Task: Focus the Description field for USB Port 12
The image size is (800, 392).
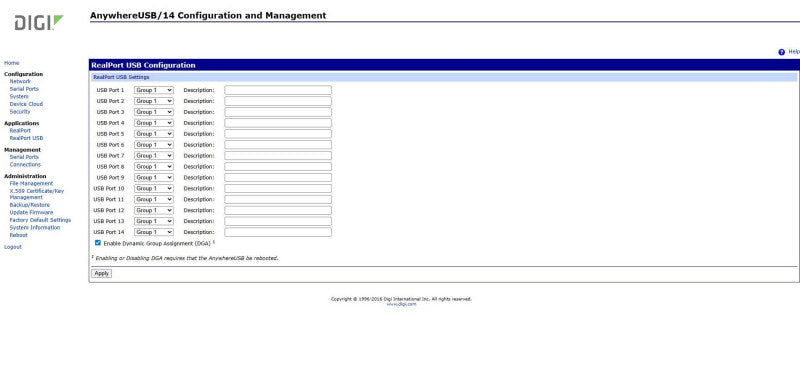Action: (x=278, y=210)
